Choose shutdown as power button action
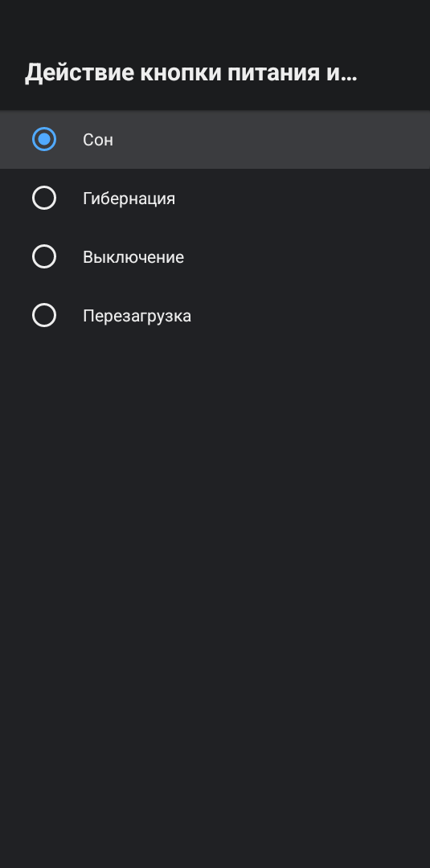430x868 pixels. pyautogui.click(x=215, y=257)
